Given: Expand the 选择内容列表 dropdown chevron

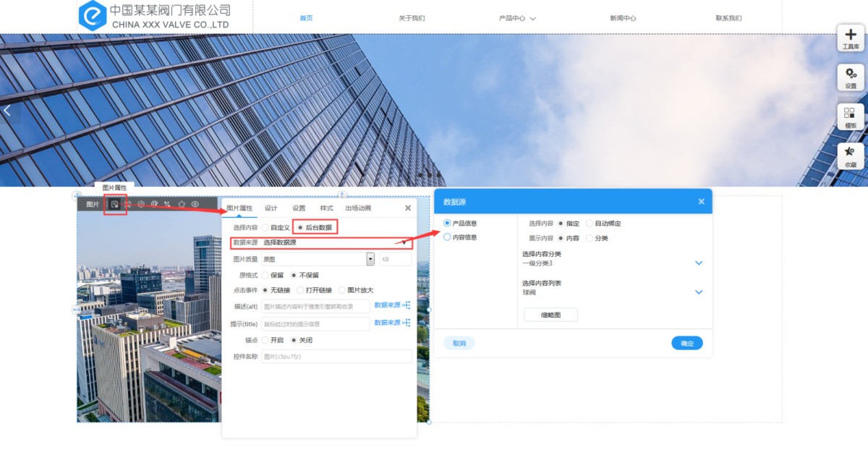Looking at the screenshot, I should (x=699, y=292).
